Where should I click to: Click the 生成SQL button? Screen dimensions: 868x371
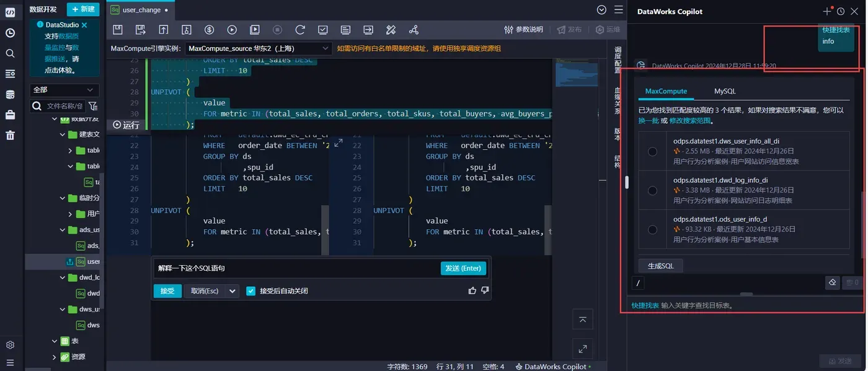(x=660, y=266)
